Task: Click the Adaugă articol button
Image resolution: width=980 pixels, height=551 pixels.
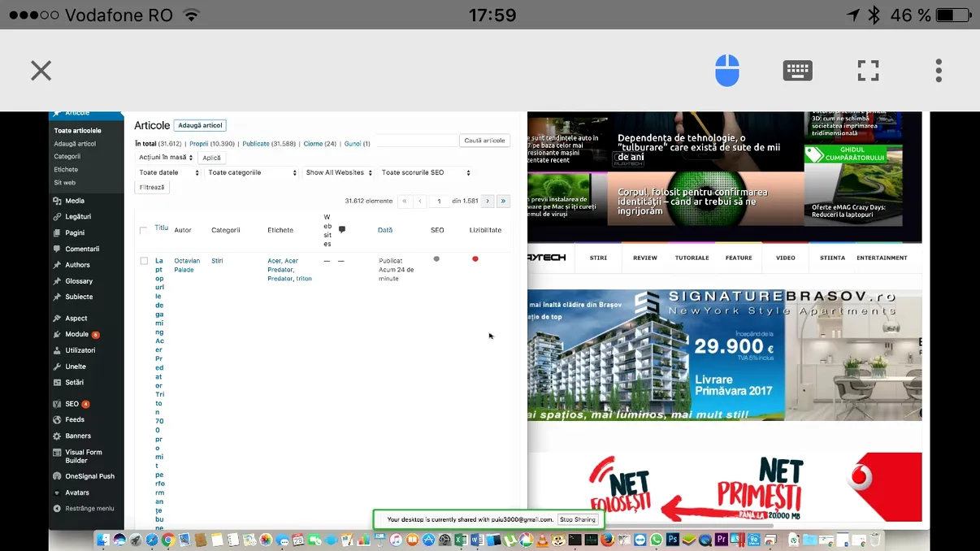Action: coord(200,126)
